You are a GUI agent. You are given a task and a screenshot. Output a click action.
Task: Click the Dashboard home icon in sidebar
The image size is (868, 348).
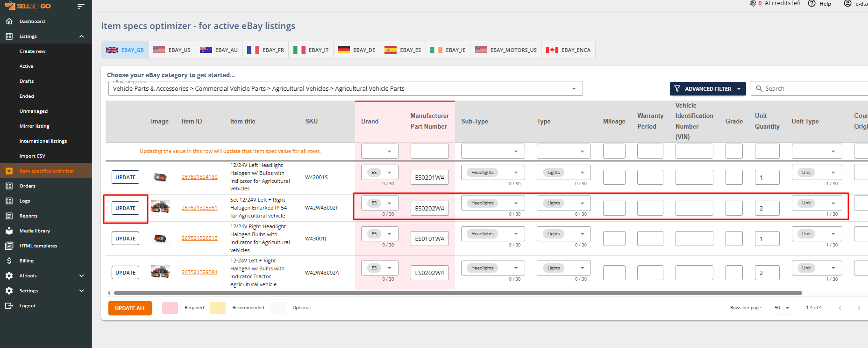(x=9, y=22)
